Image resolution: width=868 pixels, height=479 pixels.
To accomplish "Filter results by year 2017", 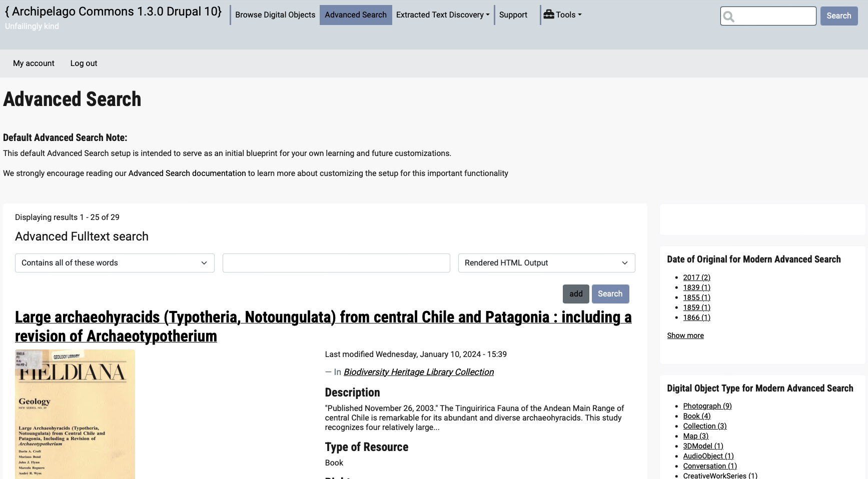I will pos(696,277).
